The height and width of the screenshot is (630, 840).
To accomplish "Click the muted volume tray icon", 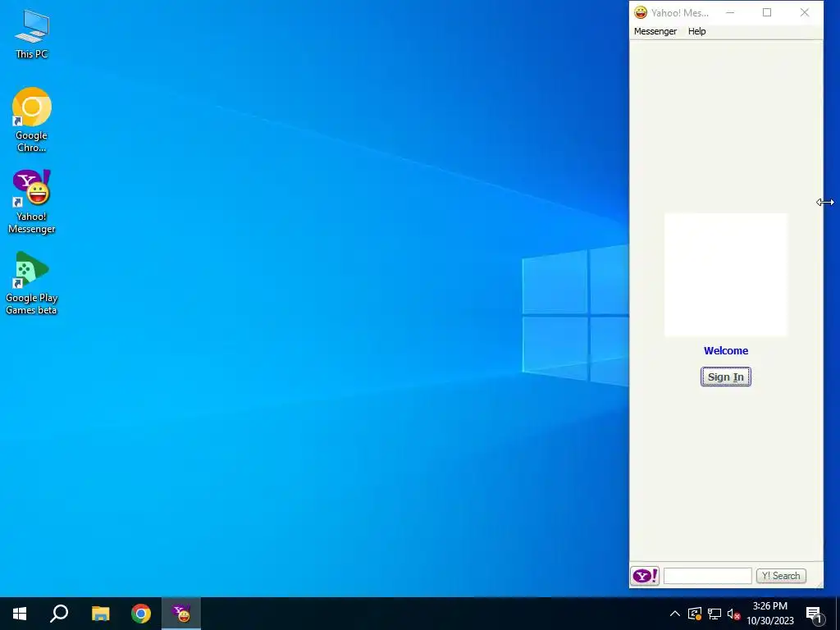I will (x=734, y=614).
